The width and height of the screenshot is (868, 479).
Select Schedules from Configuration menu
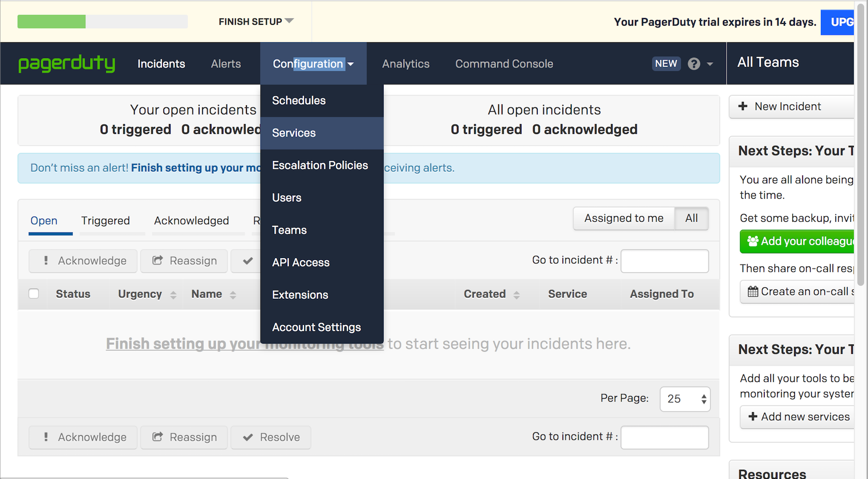coord(322,101)
